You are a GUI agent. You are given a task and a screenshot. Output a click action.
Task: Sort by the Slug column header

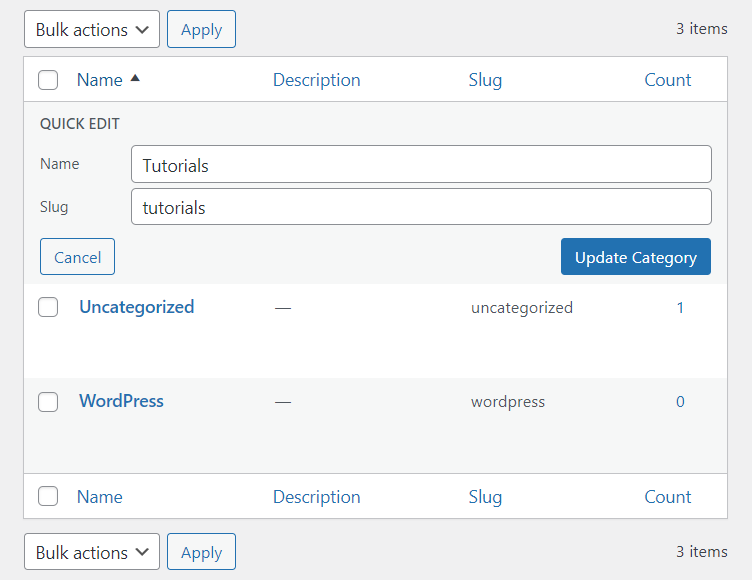pos(485,80)
